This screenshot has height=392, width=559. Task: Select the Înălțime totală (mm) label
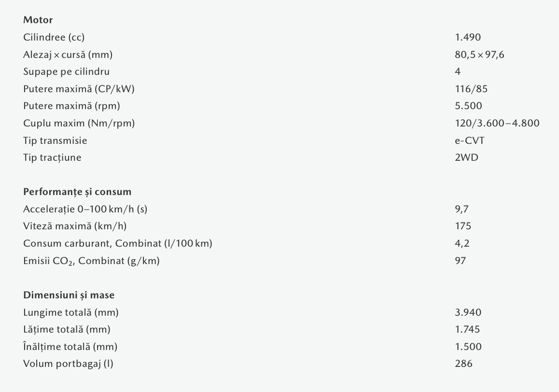tap(70, 347)
